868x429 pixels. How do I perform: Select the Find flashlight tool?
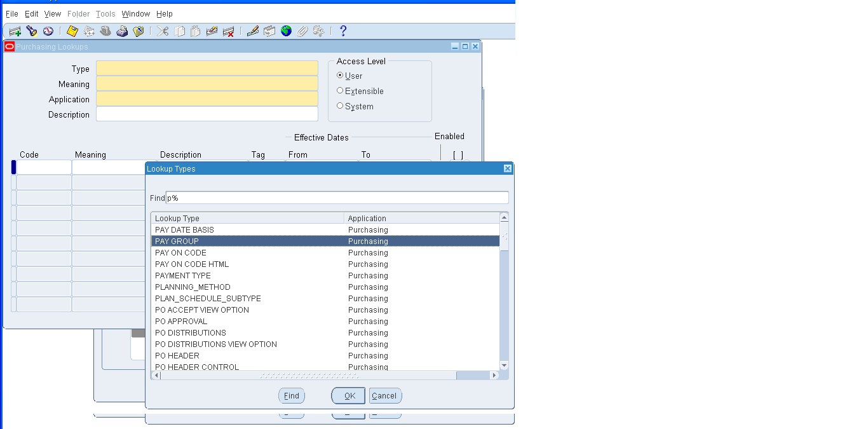pos(30,31)
